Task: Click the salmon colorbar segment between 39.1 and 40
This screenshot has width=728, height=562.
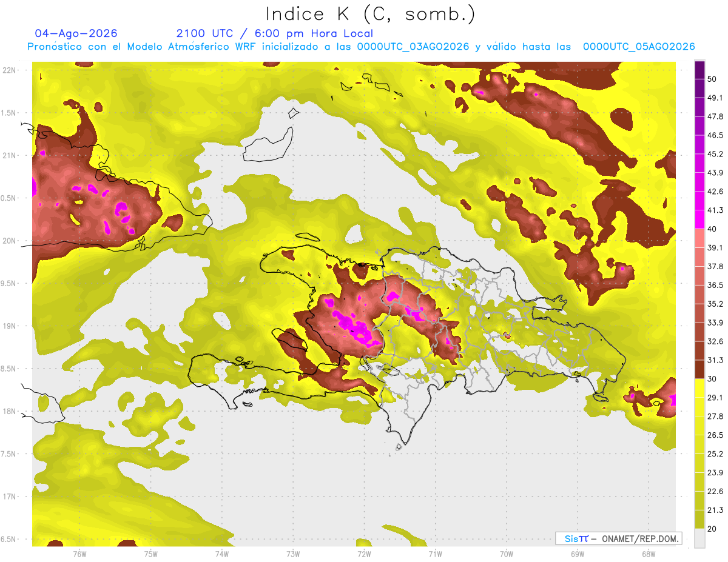Action: 699,238
